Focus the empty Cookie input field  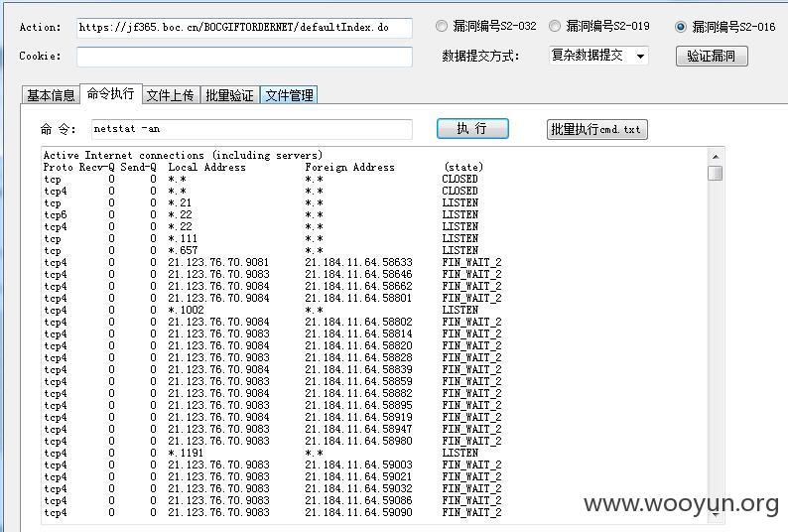point(244,57)
